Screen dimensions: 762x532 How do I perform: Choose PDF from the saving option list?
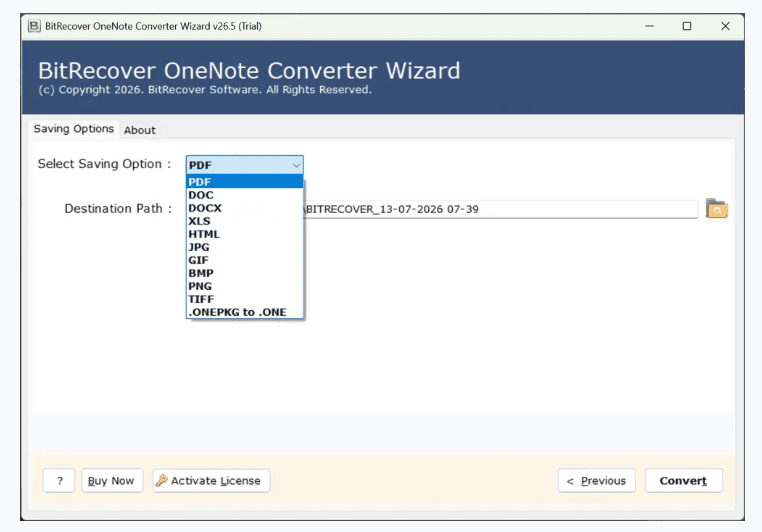click(244, 182)
